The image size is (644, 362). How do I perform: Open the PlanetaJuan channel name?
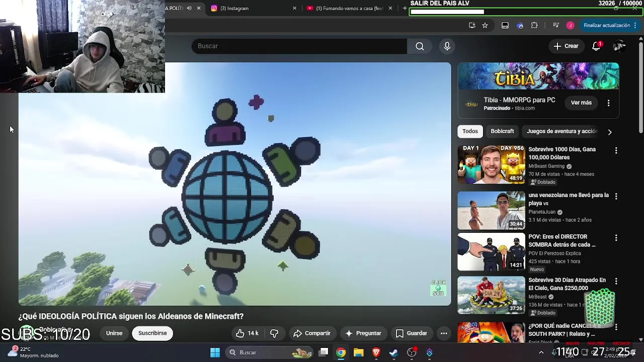point(542,212)
